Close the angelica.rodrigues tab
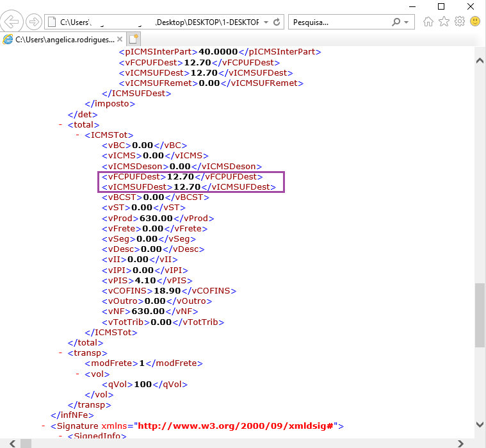 pos(120,39)
